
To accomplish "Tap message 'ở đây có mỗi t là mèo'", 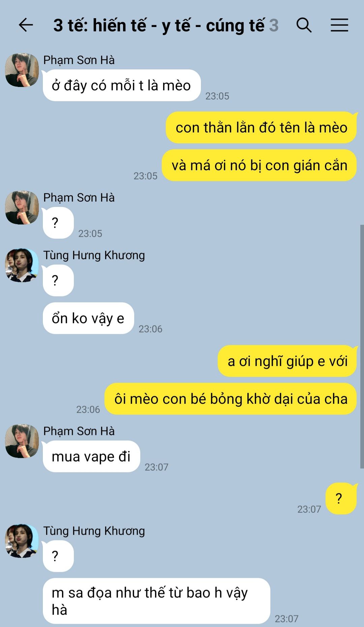I will [x=122, y=85].
